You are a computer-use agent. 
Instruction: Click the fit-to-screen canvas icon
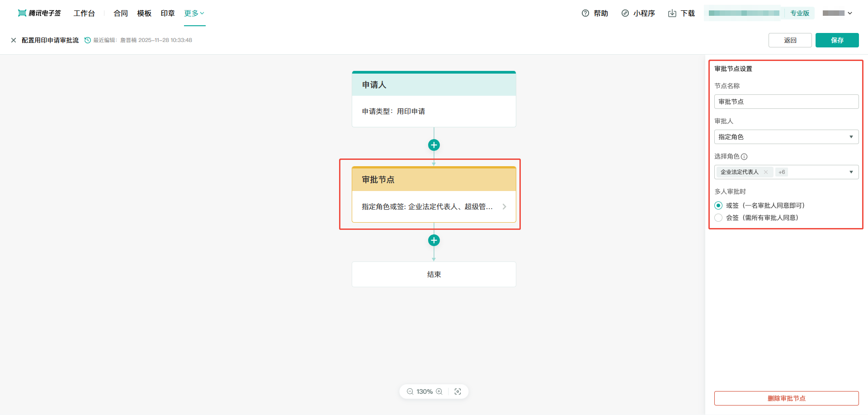(458, 392)
